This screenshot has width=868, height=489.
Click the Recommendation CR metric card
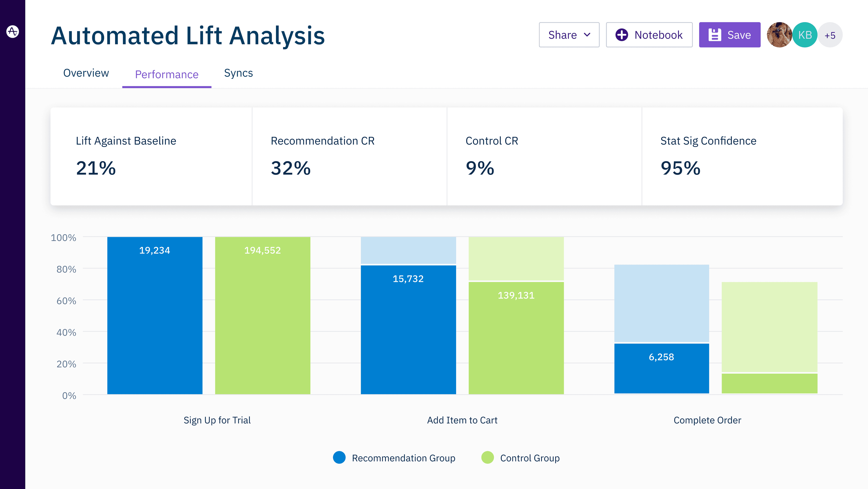point(349,156)
